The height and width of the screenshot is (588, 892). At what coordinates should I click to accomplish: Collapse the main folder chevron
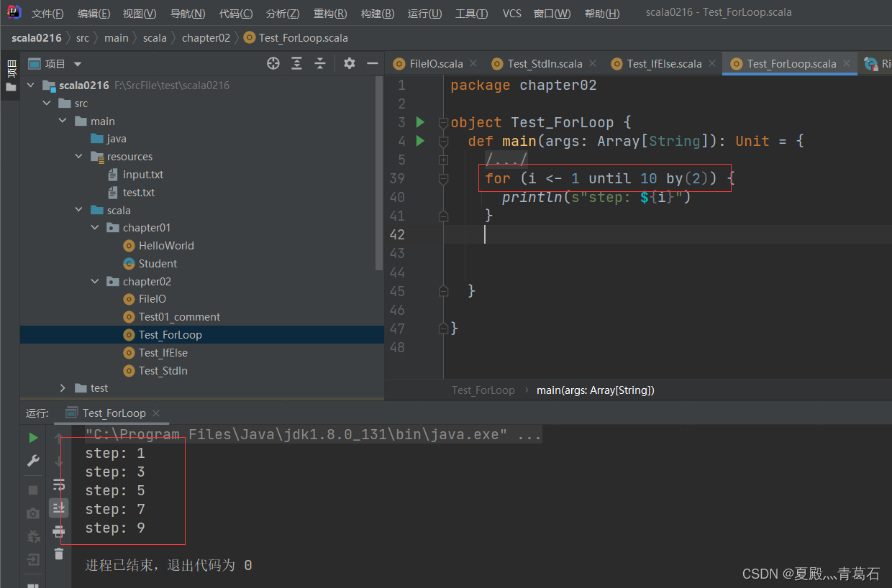point(63,121)
